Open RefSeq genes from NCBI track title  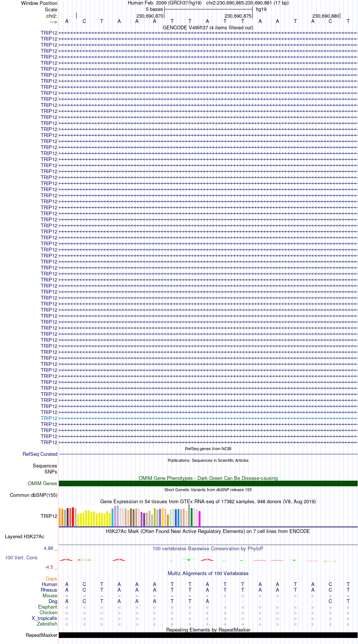[208, 449]
